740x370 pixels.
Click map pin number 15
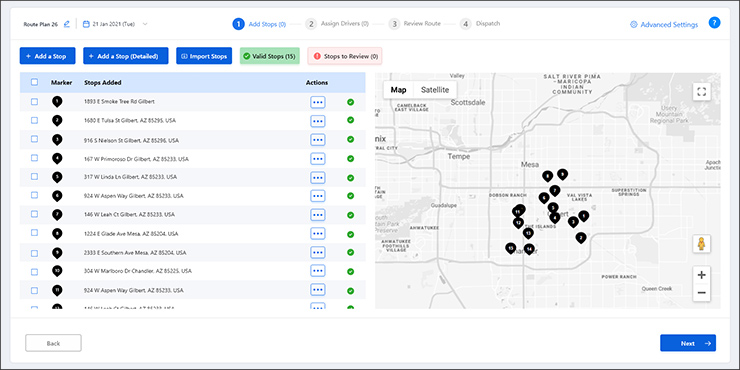[x=510, y=247]
